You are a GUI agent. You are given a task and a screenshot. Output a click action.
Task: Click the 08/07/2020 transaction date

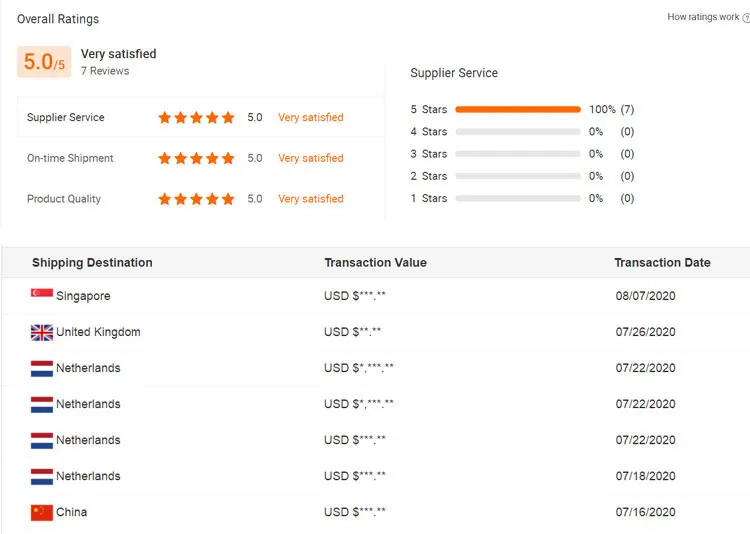pos(645,296)
